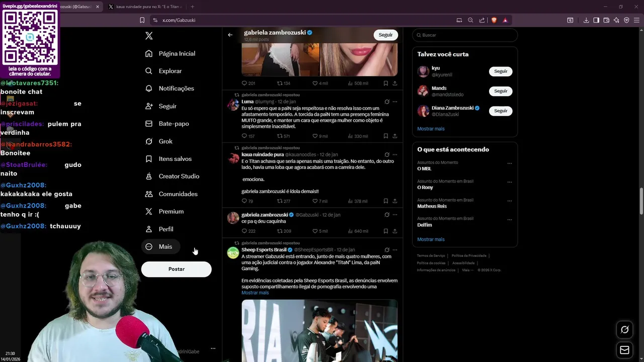This screenshot has height=362, width=644.
Task: Open Bate-papo in the sidebar
Action: point(167,124)
